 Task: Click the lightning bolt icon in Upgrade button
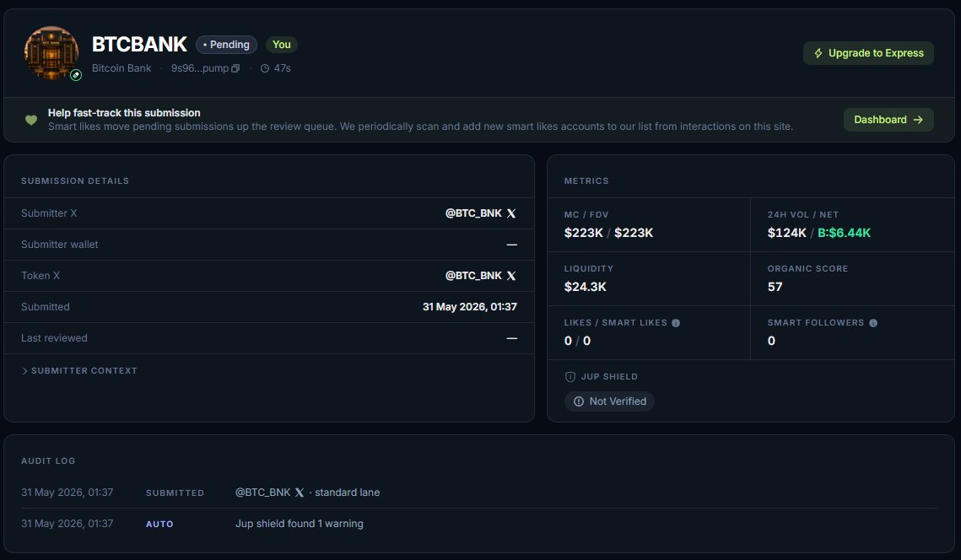[818, 53]
